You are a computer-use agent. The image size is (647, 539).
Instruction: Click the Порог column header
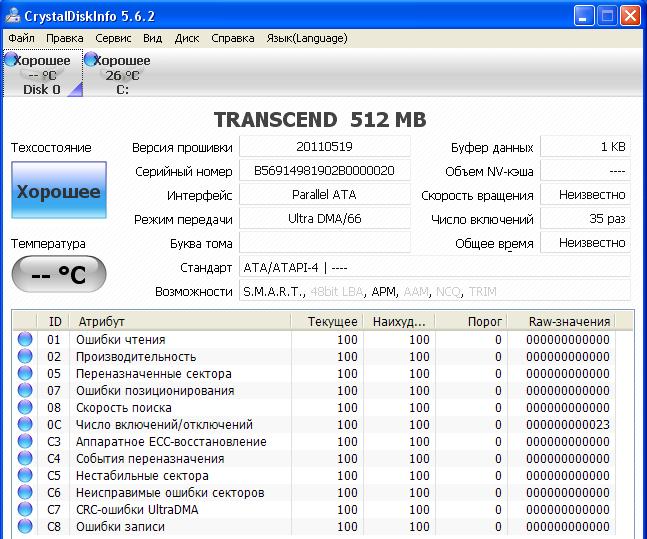point(471,322)
